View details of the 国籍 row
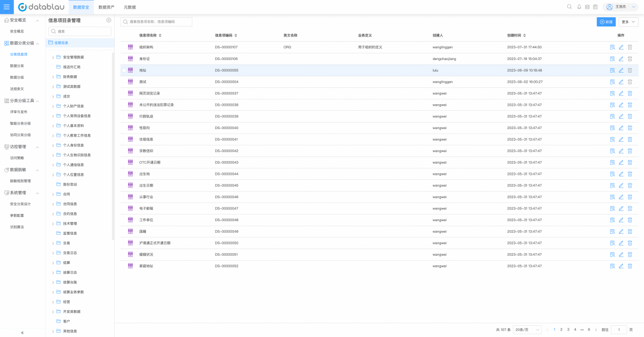 point(612,232)
